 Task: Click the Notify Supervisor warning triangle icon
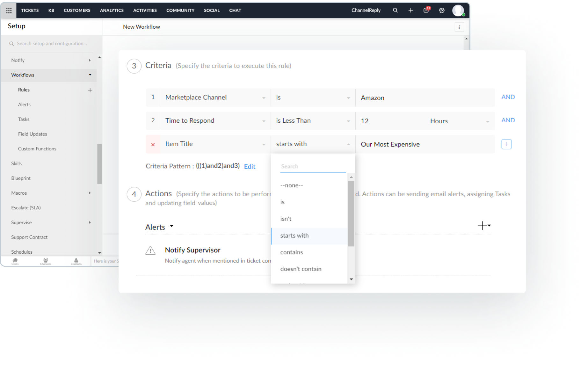(150, 250)
